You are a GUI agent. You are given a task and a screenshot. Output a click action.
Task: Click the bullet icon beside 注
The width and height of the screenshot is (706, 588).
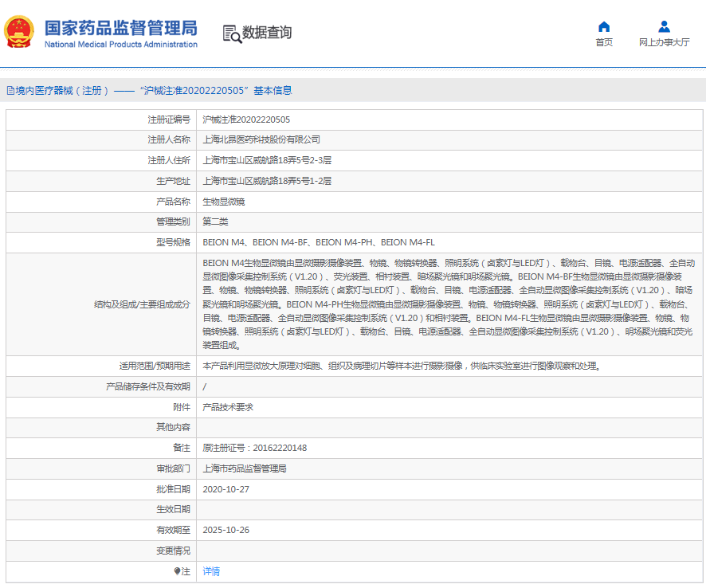coord(177,571)
